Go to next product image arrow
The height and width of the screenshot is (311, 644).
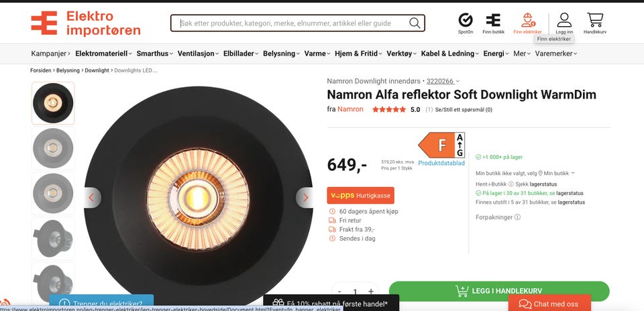[305, 198]
